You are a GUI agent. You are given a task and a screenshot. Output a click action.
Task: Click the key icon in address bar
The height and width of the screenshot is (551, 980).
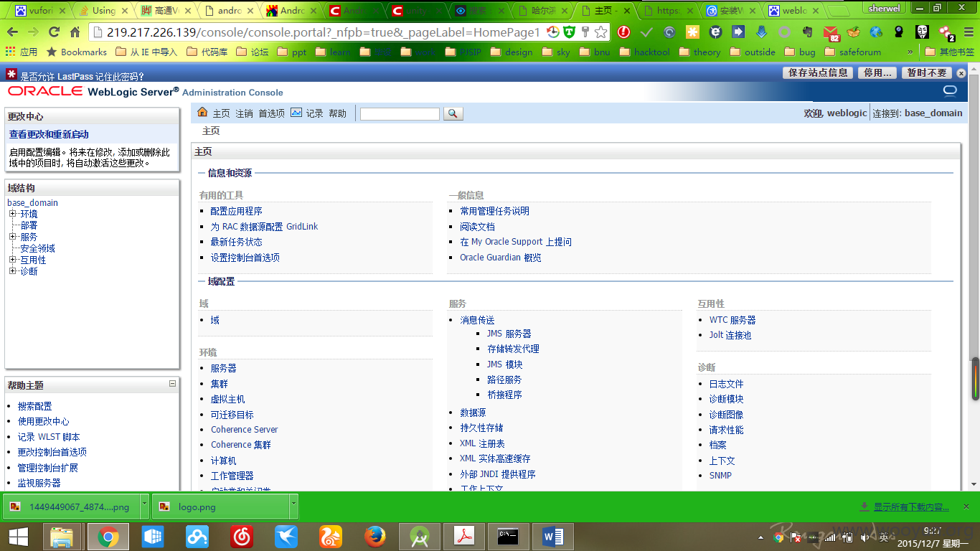click(x=585, y=32)
